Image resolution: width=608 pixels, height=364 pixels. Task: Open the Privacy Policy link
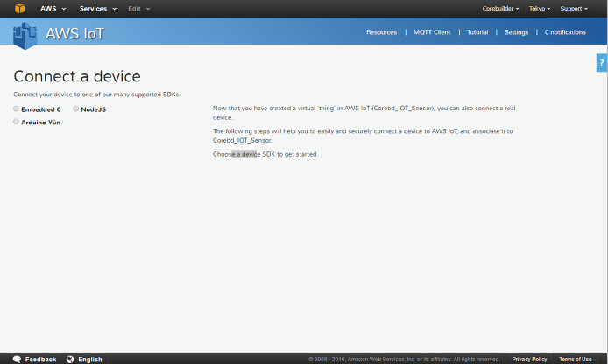[x=529, y=360]
